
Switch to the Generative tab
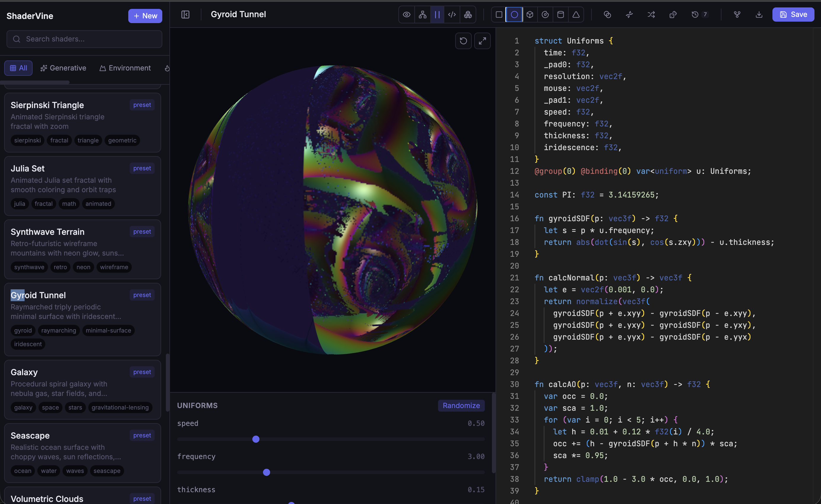tap(63, 68)
